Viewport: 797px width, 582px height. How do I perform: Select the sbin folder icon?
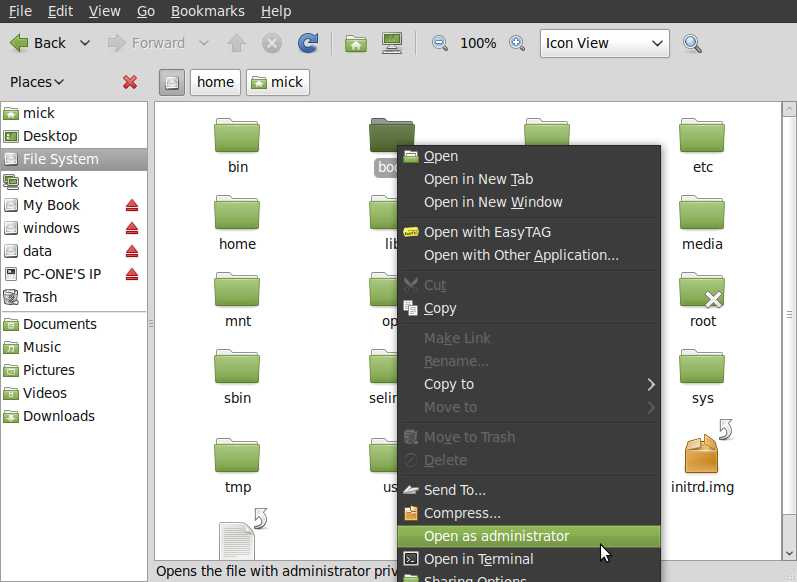point(237,366)
